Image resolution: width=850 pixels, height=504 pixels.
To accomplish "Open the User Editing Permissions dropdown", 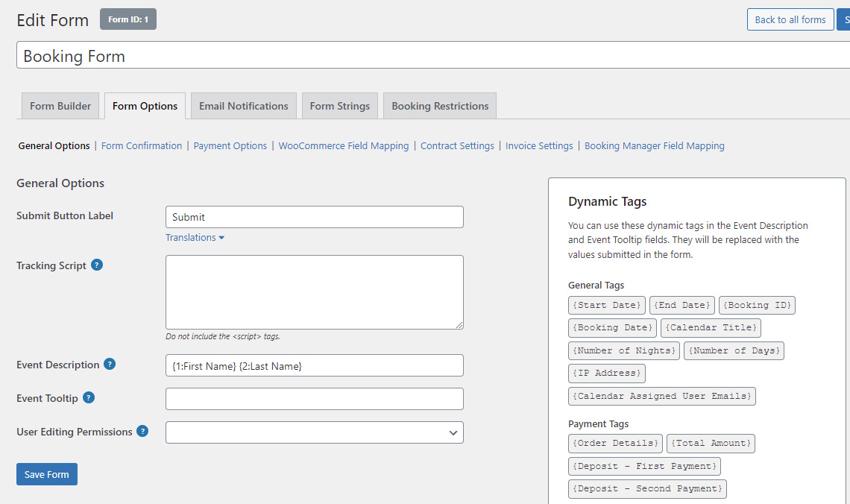I will click(314, 432).
